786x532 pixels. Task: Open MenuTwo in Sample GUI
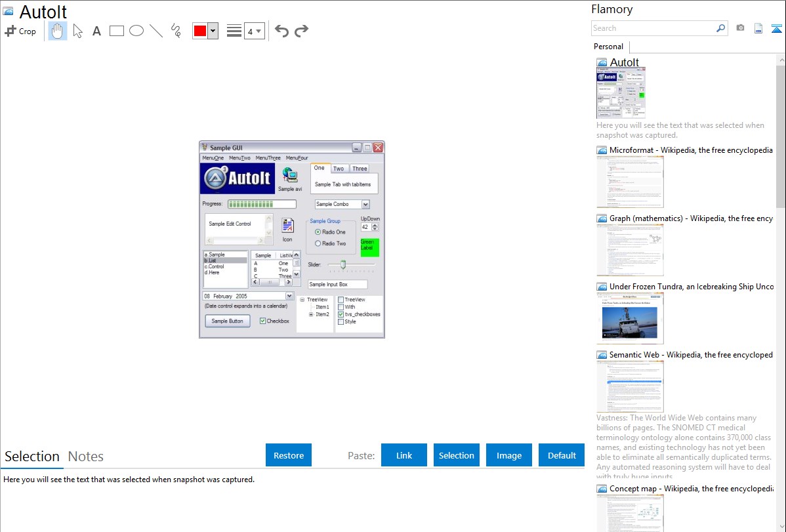click(x=239, y=158)
